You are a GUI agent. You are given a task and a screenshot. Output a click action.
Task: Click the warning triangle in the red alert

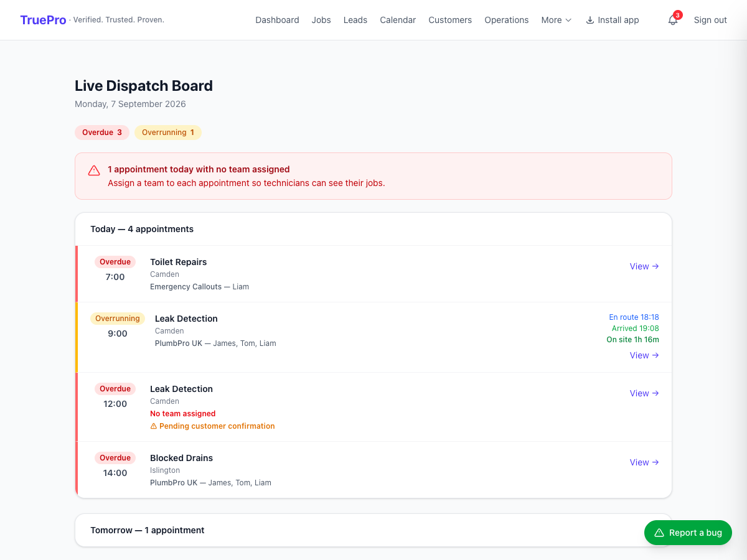(94, 170)
